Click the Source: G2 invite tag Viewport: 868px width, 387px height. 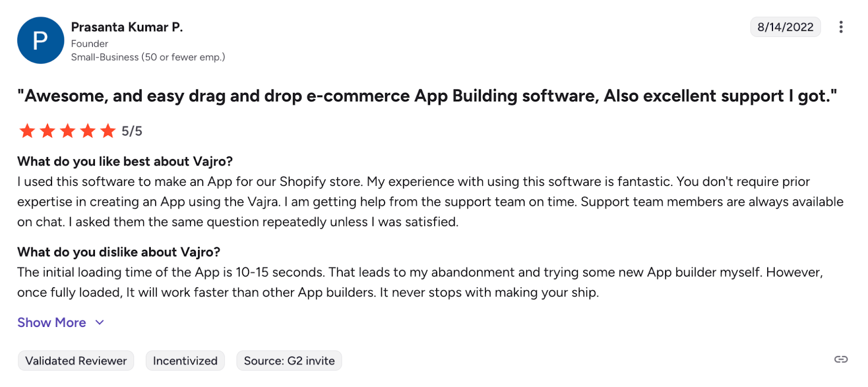pos(289,360)
